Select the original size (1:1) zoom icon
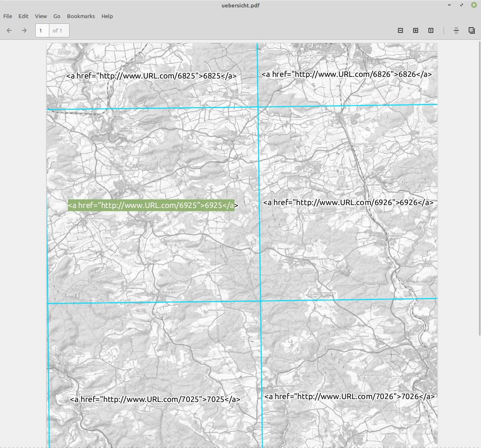Viewport: 481px width, 448px height. 430,30
